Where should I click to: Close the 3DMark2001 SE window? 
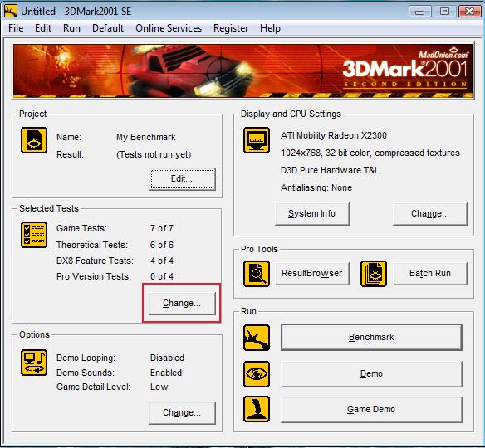coord(469,12)
